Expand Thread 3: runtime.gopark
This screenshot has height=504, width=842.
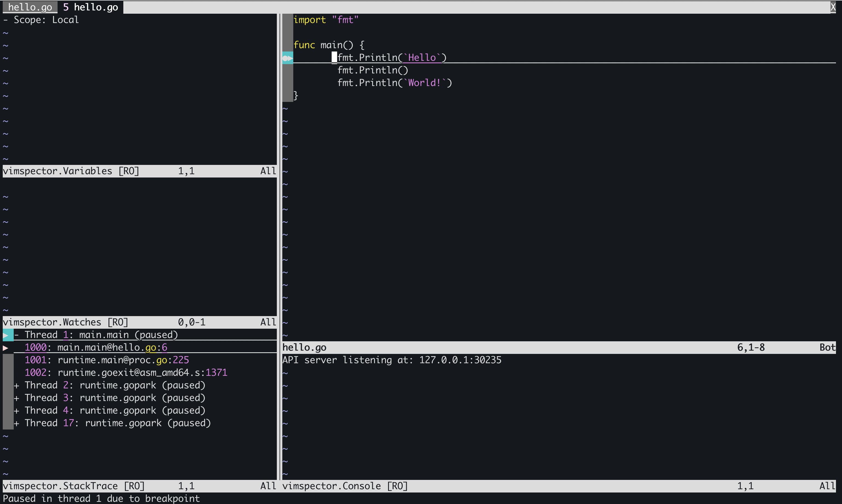click(16, 397)
